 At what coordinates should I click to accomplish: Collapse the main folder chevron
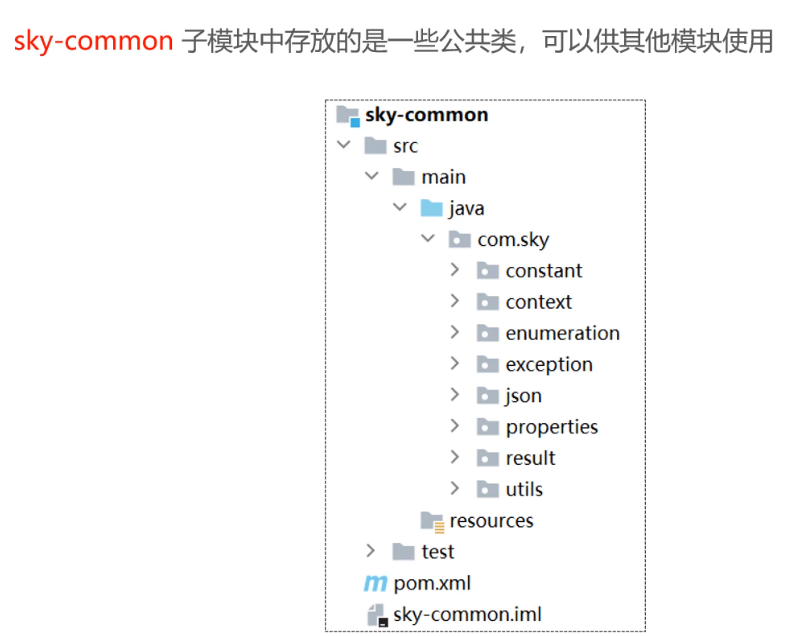point(372,177)
